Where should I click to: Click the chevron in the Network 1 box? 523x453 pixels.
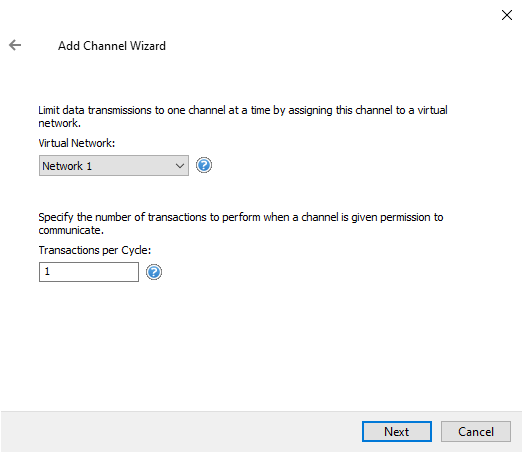click(x=180, y=166)
